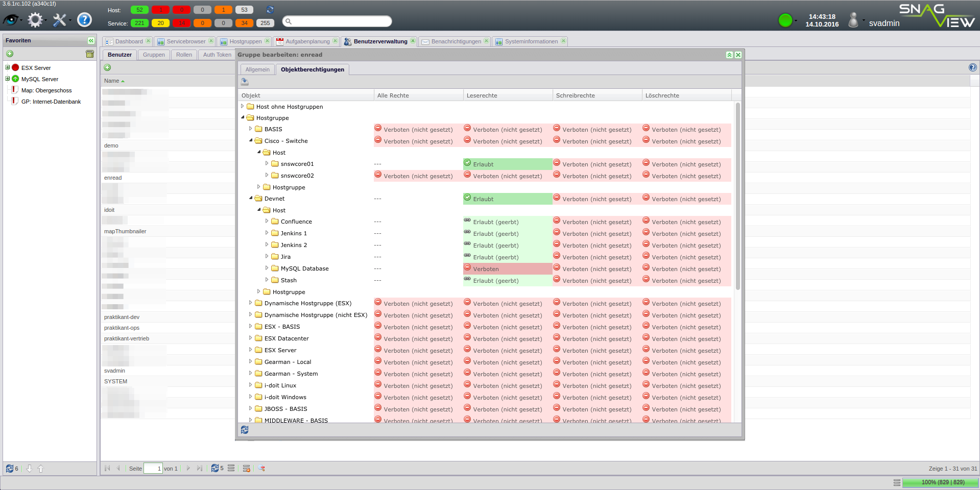Toggle Leserechte inherited for Confluence
Viewport: 980px width, 490px height.
pos(508,222)
